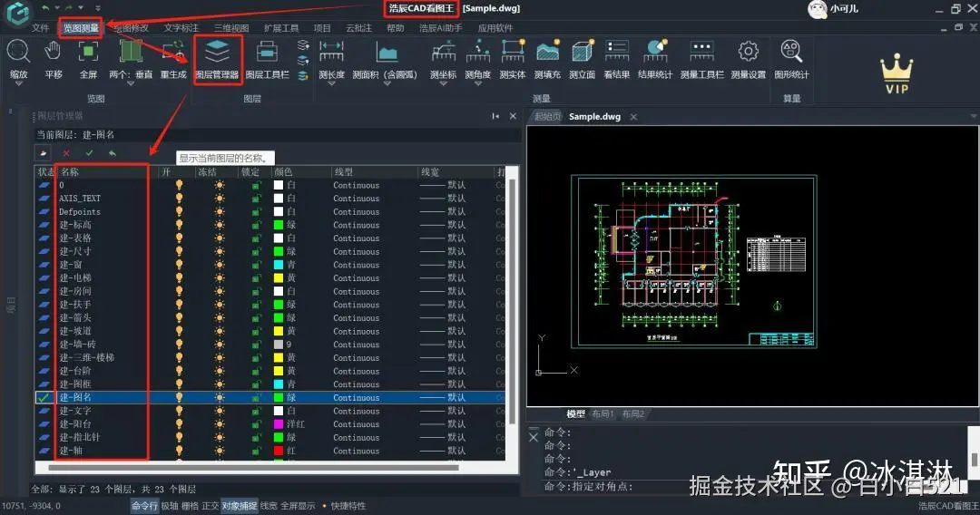Toggle lock for layer 建-窗
This screenshot has width=980, height=515.
(x=256, y=265)
